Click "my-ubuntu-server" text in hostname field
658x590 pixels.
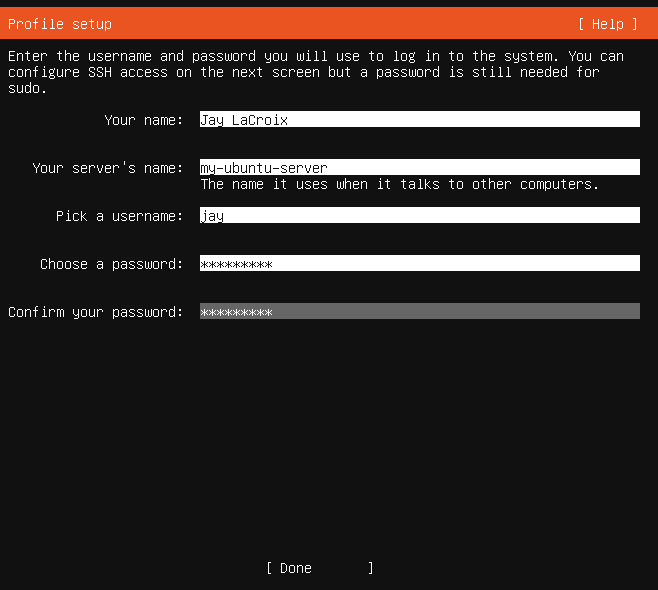[x=264, y=168]
